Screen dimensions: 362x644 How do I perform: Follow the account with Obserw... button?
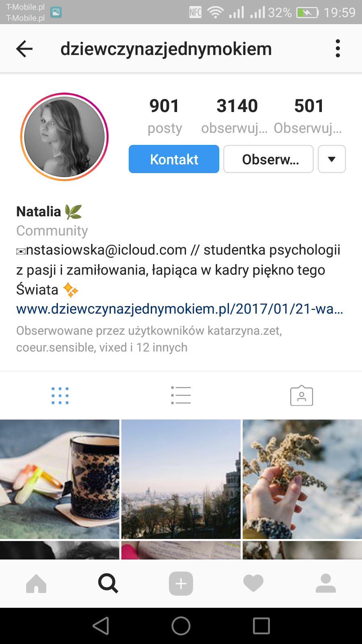point(268,159)
